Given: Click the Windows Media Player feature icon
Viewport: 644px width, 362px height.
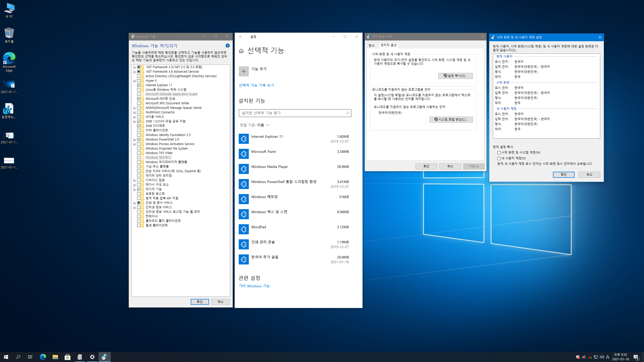Looking at the screenshot, I should pyautogui.click(x=244, y=169).
